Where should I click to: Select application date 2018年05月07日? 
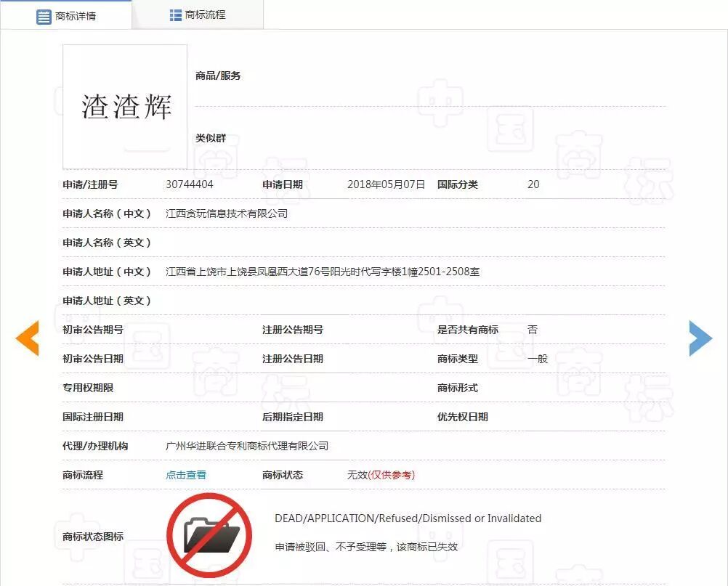pos(387,184)
